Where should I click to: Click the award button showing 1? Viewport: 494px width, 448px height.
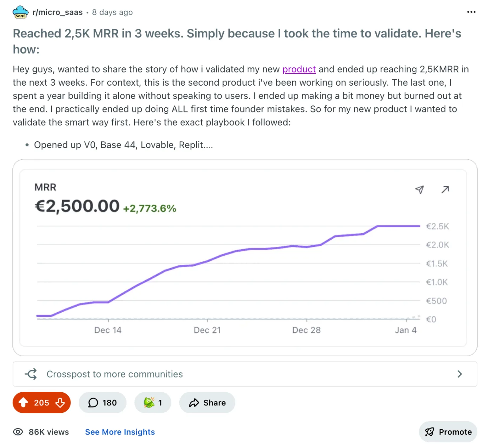tap(153, 403)
